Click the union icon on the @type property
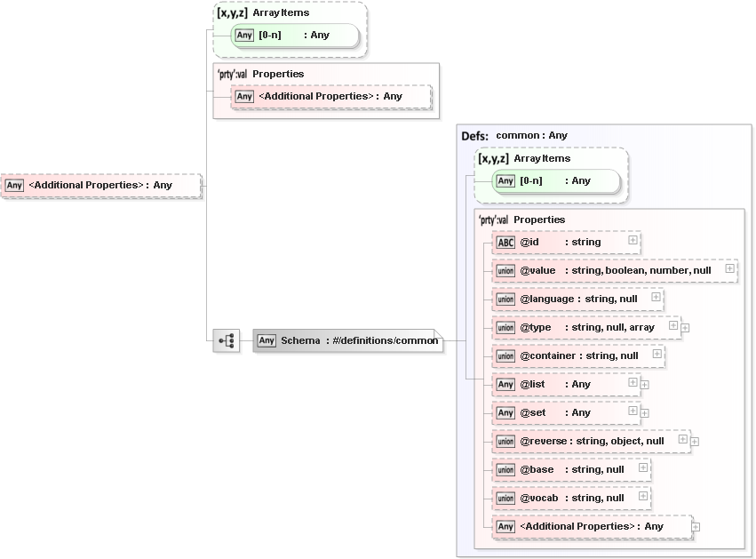The image size is (756, 559). [x=505, y=327]
